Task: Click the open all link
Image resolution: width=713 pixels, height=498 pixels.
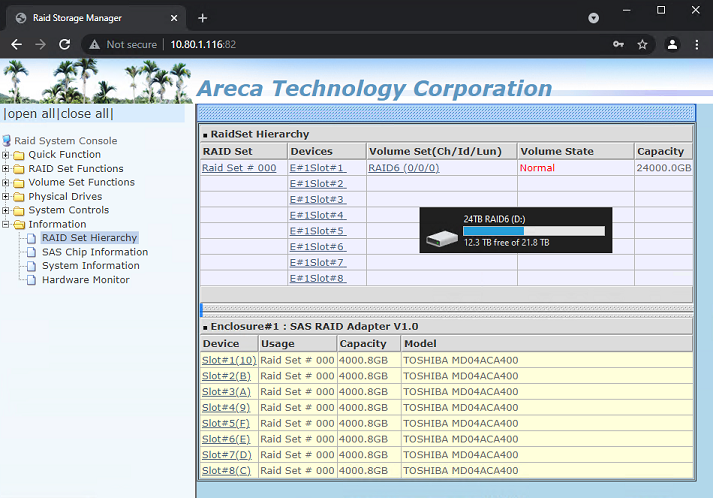Action: point(31,114)
